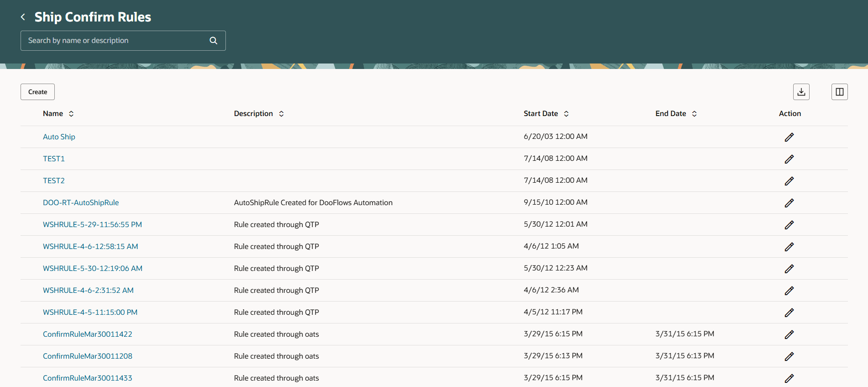
Task: Edit the Auto Ship rule
Action: coord(789,137)
